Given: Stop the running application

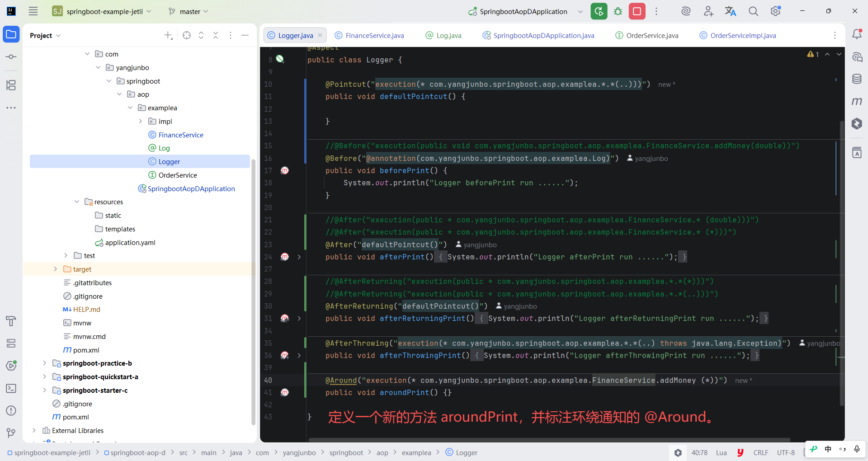Looking at the screenshot, I should (637, 11).
